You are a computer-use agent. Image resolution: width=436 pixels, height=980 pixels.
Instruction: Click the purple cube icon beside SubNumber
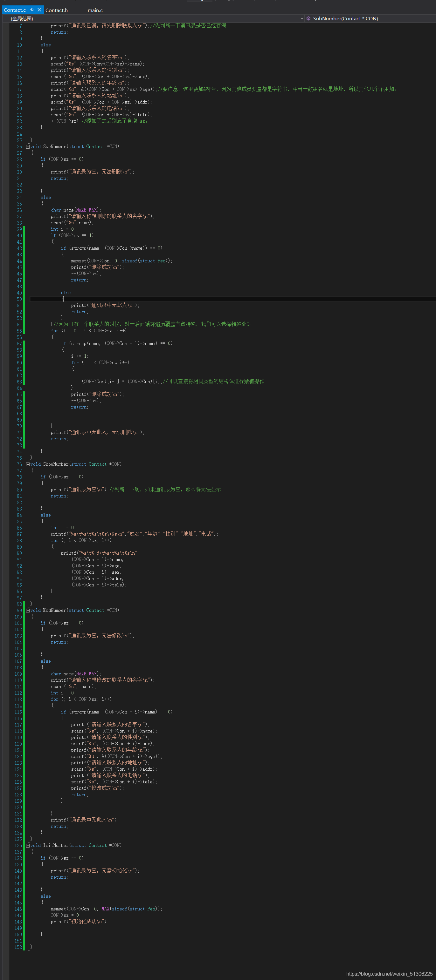[x=308, y=19]
